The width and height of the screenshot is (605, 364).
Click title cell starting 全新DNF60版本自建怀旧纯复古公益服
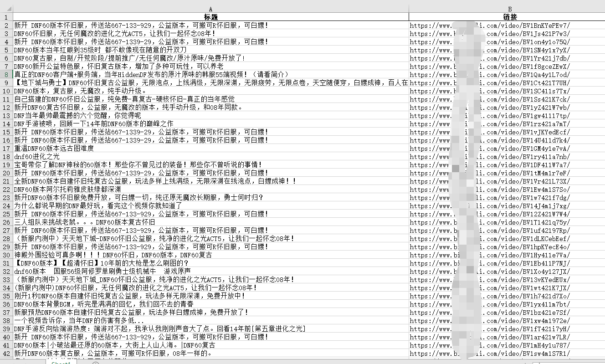pos(210,181)
